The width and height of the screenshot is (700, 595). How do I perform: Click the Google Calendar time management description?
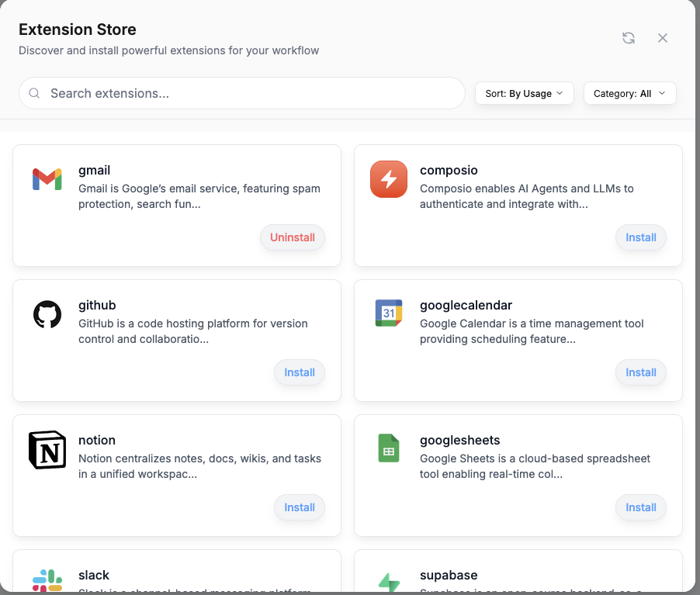pos(532,331)
